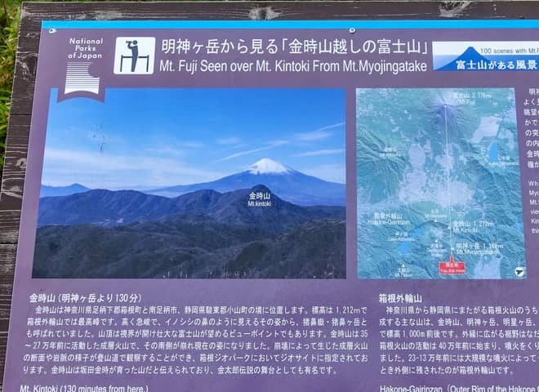
Task: Click 'Mt. Kintoki (130 minutes from here.)' heading
Action: [x=84, y=388]
